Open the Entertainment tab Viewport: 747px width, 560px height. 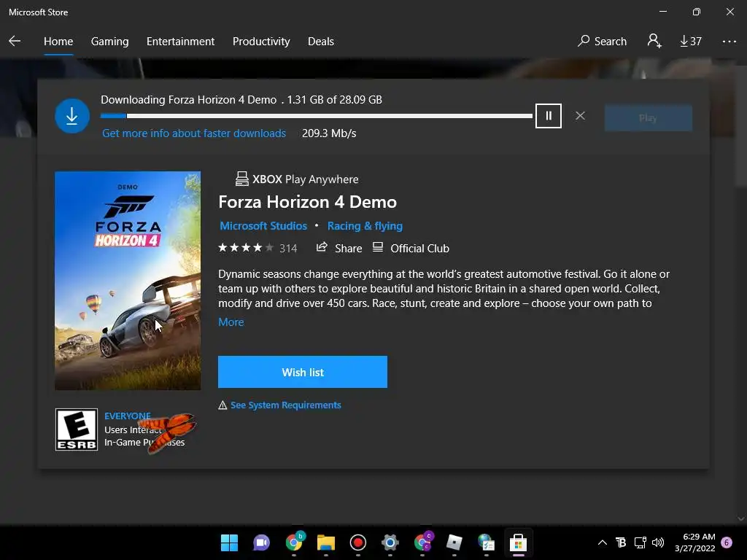[181, 42]
